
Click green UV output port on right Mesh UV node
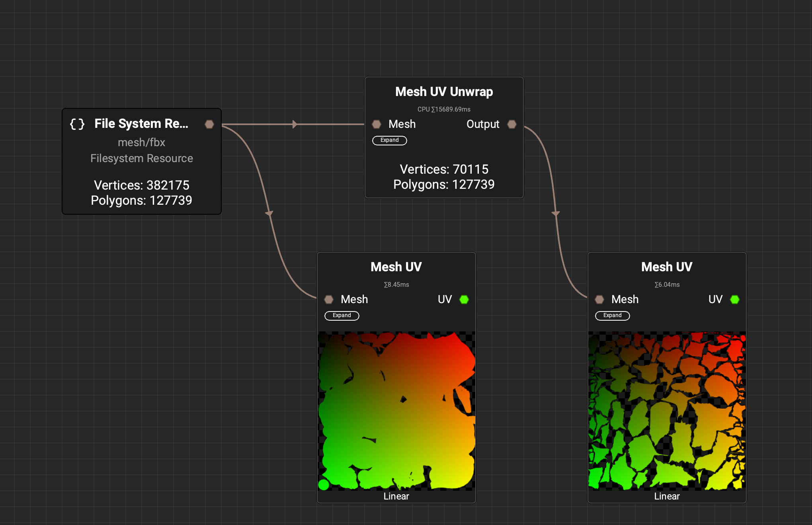click(735, 300)
